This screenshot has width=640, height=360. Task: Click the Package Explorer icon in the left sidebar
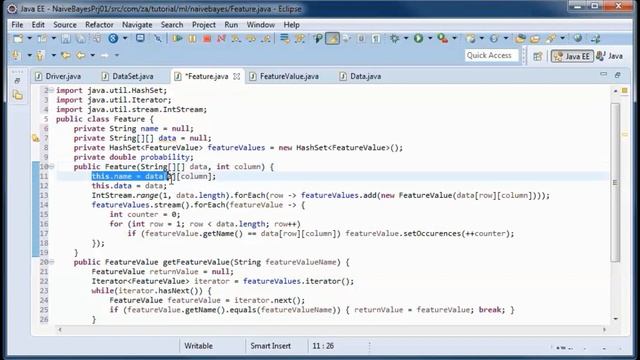click(18, 96)
